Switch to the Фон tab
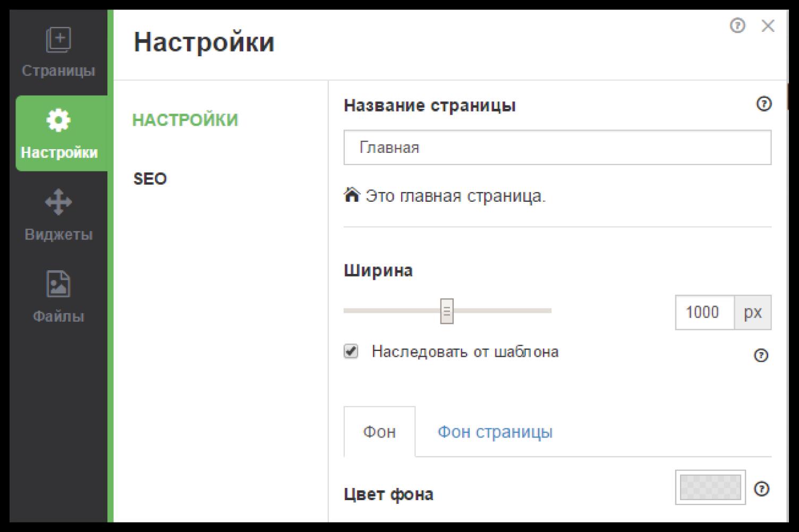The width and height of the screenshot is (799, 532). tap(379, 432)
